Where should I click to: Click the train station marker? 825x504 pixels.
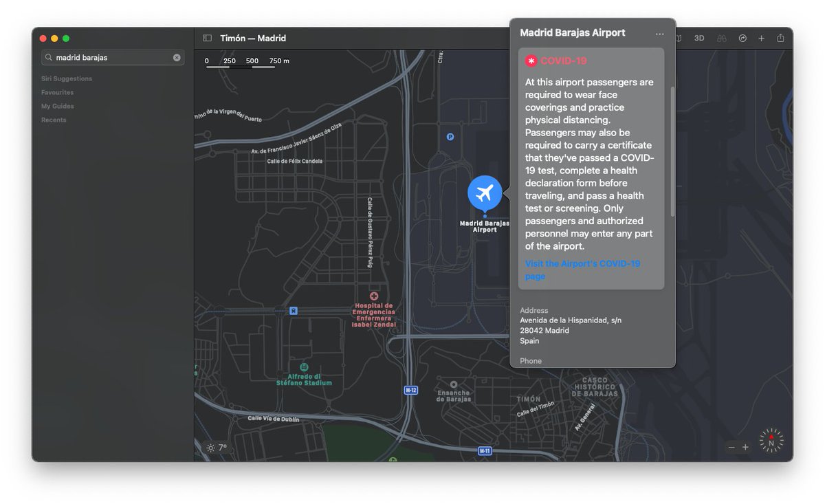[x=294, y=311]
